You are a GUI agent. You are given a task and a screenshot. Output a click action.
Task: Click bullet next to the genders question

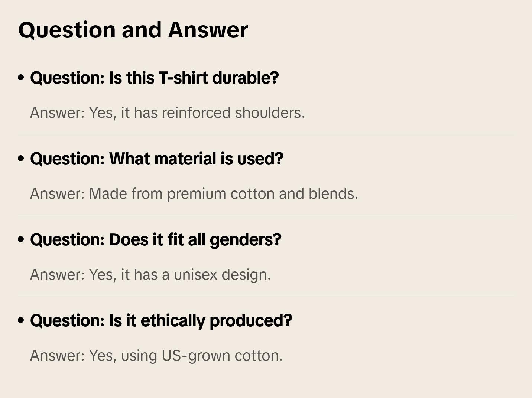tap(21, 240)
